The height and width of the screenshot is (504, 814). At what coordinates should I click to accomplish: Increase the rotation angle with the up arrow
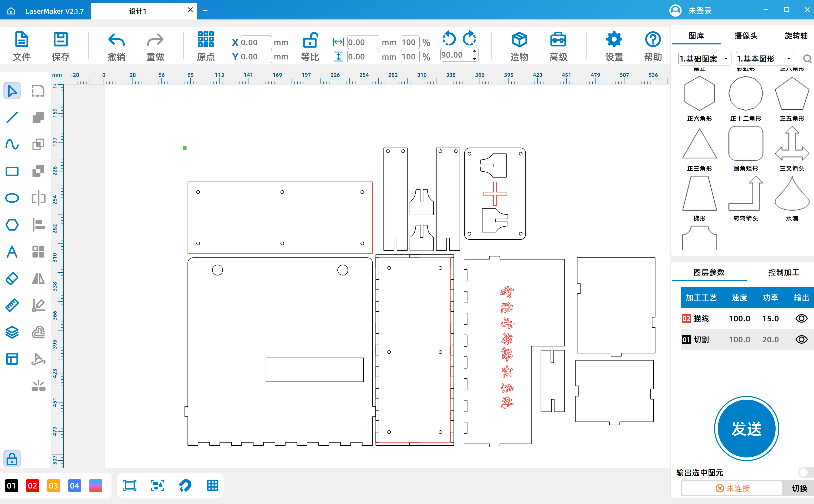474,51
